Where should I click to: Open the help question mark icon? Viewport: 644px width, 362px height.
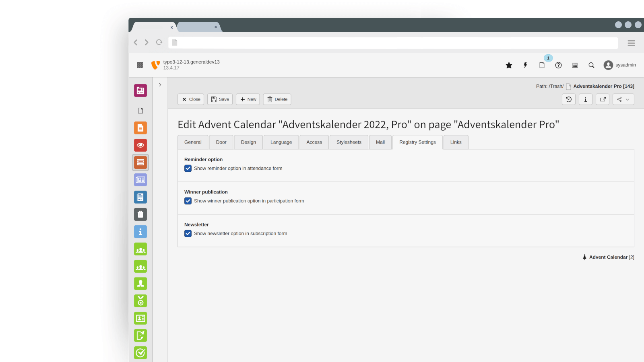[558, 65]
